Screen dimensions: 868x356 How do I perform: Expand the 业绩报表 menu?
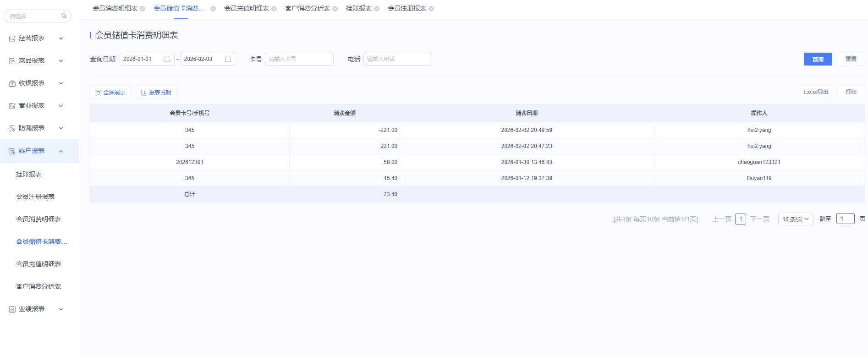tap(61, 309)
